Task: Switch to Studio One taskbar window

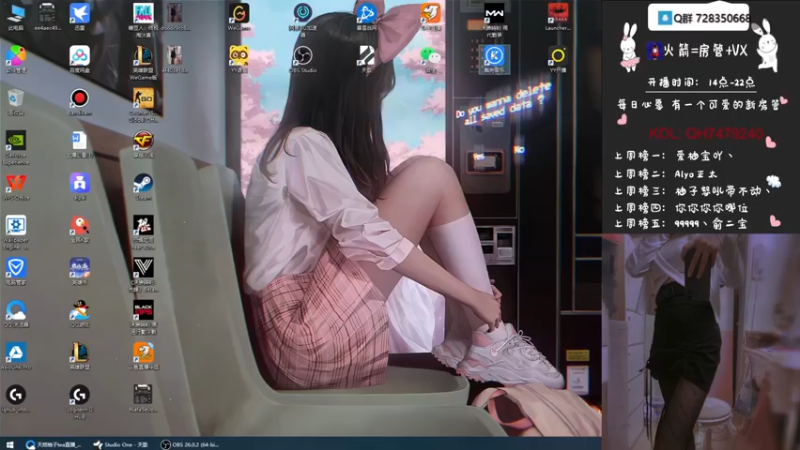Action: [120, 444]
